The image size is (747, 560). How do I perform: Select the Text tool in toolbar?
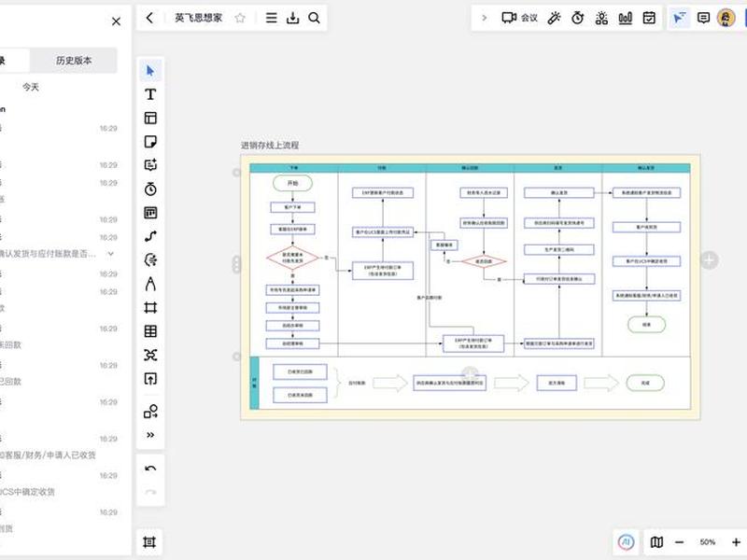[x=150, y=94]
